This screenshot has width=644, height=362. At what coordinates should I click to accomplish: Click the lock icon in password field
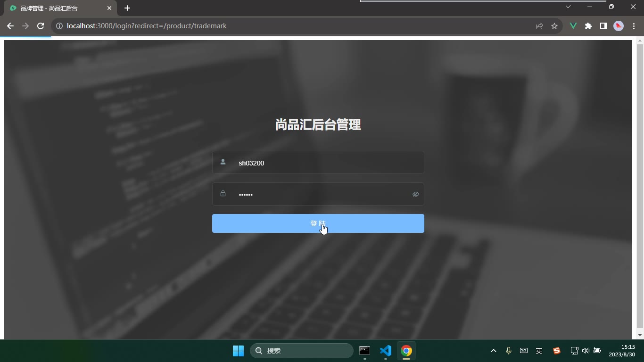[x=223, y=194]
